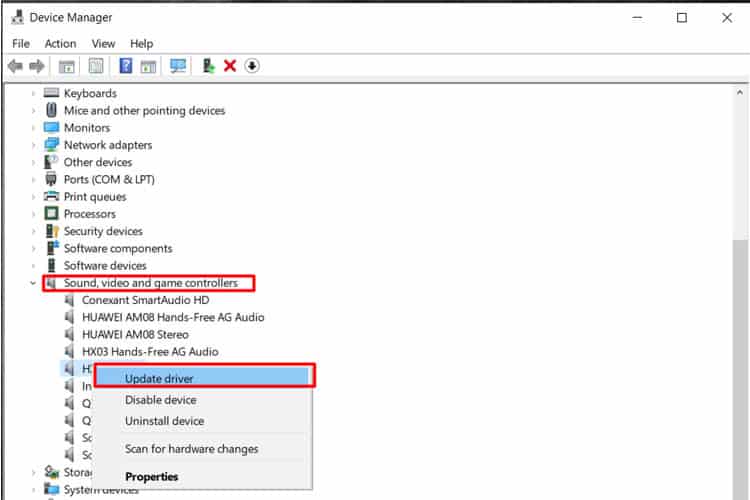
Task: Click the Forward arrow toolbar icon
Action: pos(36,66)
